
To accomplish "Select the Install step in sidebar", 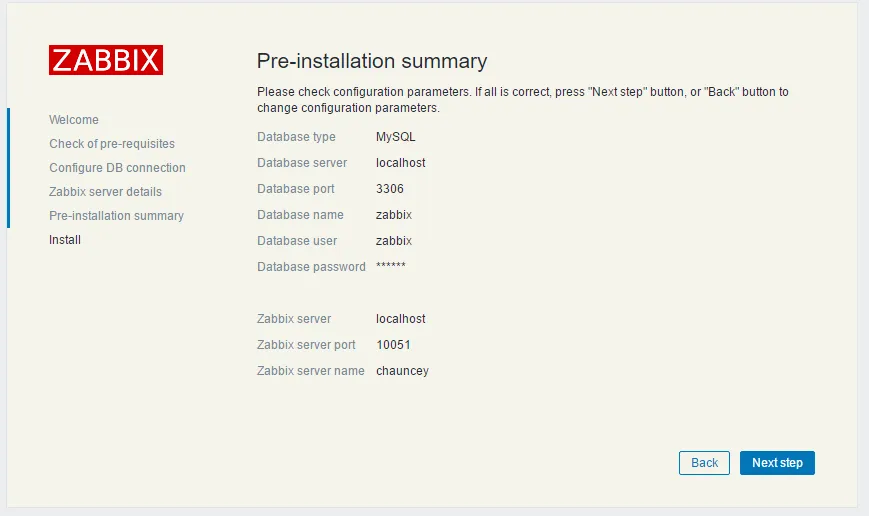I will click(x=65, y=240).
